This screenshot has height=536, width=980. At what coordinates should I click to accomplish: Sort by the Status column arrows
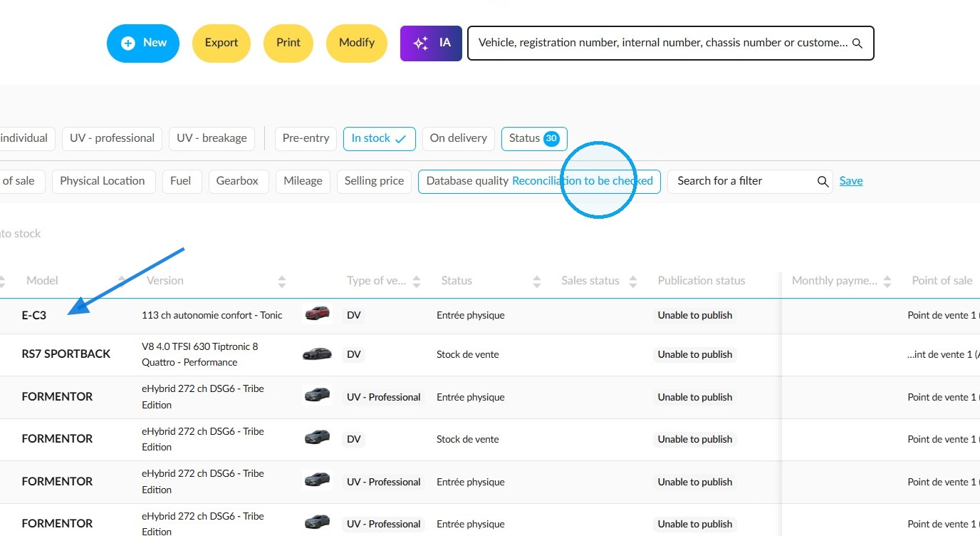pyautogui.click(x=537, y=281)
